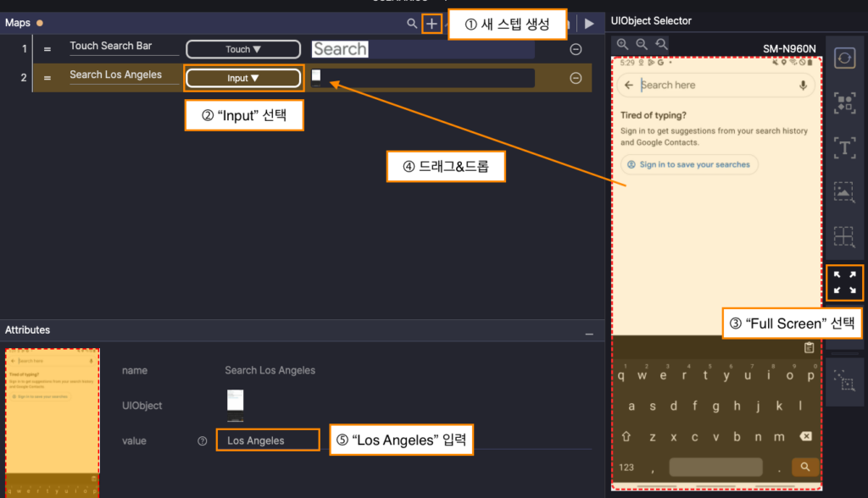Click the help icon beside value
The width and height of the screenshot is (868, 498).
tap(202, 440)
